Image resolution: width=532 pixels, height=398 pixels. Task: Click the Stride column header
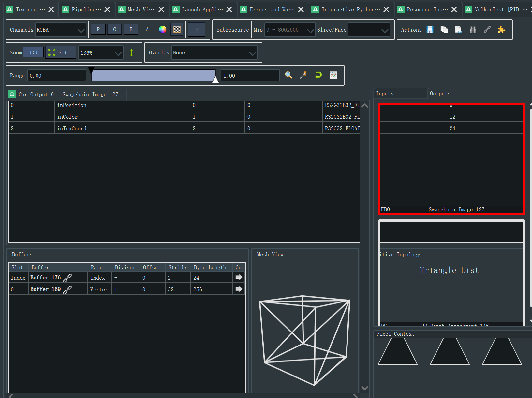coord(178,267)
